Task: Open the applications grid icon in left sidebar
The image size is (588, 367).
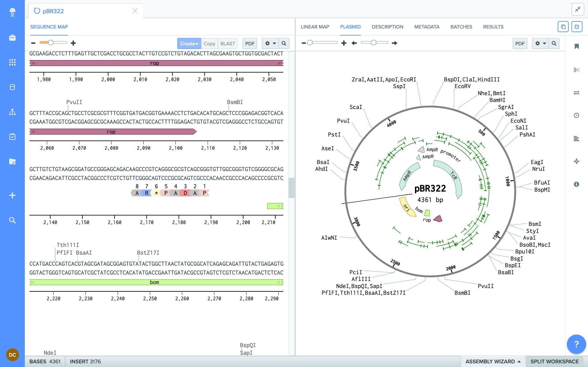Action: point(12,62)
